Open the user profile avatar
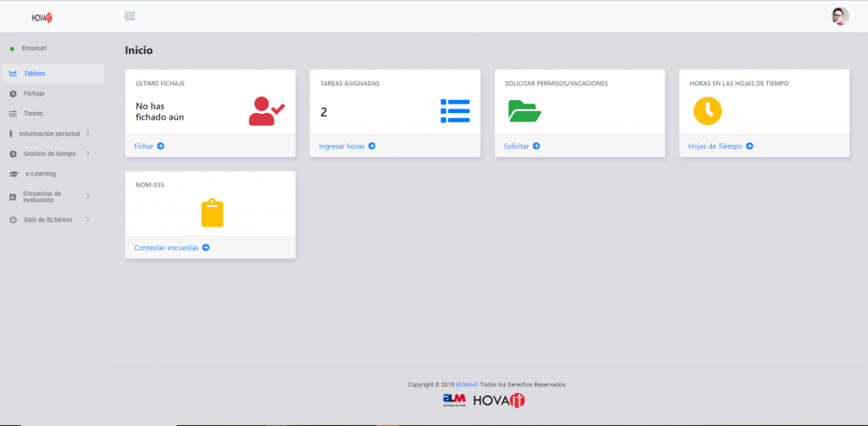This screenshot has height=426, width=868. (x=840, y=16)
